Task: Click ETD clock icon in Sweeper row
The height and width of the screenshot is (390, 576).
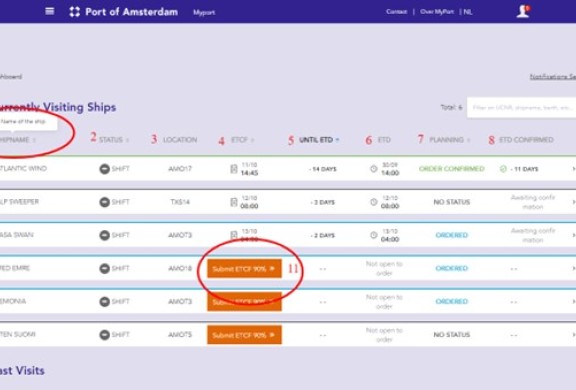Action: tap(374, 202)
